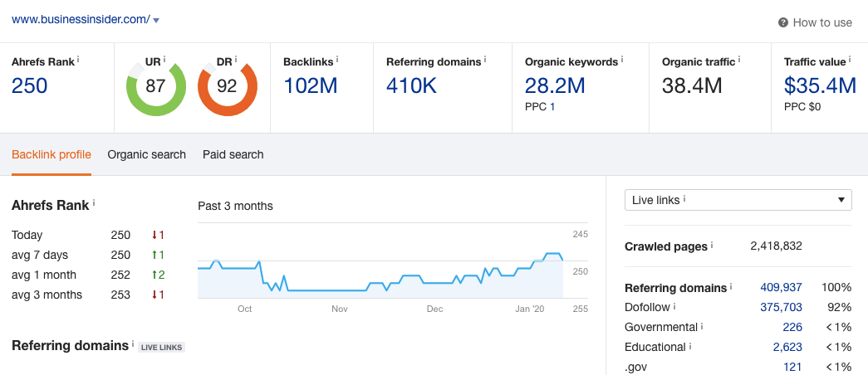This screenshot has width=868, height=375.
Task: Open the businessinsider.com URL dropdown arrow
Action: [156, 21]
